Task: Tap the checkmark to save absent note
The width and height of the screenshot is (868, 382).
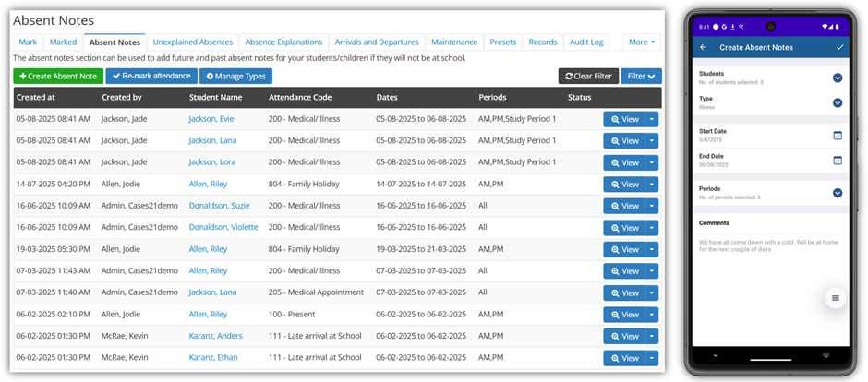Action: [838, 47]
